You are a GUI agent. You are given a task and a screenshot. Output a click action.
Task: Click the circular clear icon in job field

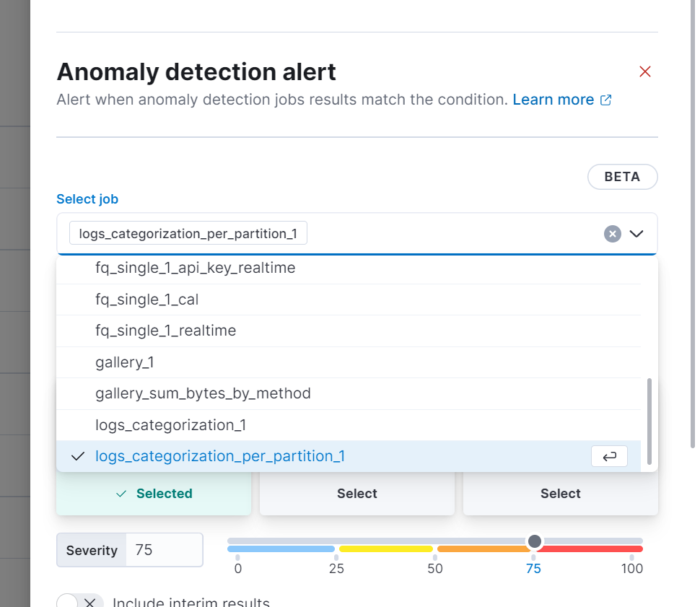point(611,233)
